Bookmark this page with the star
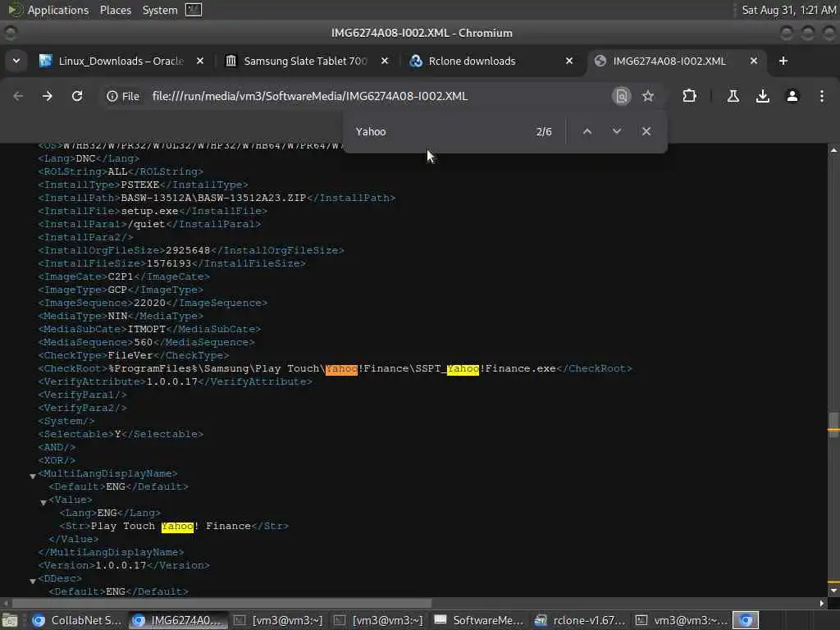The image size is (840, 630). pyautogui.click(x=648, y=96)
